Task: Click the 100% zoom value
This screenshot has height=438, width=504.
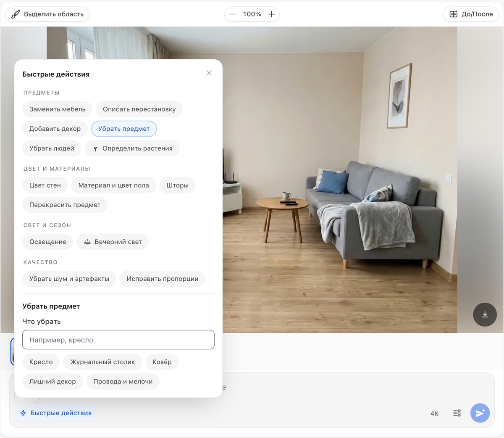Action: click(252, 14)
